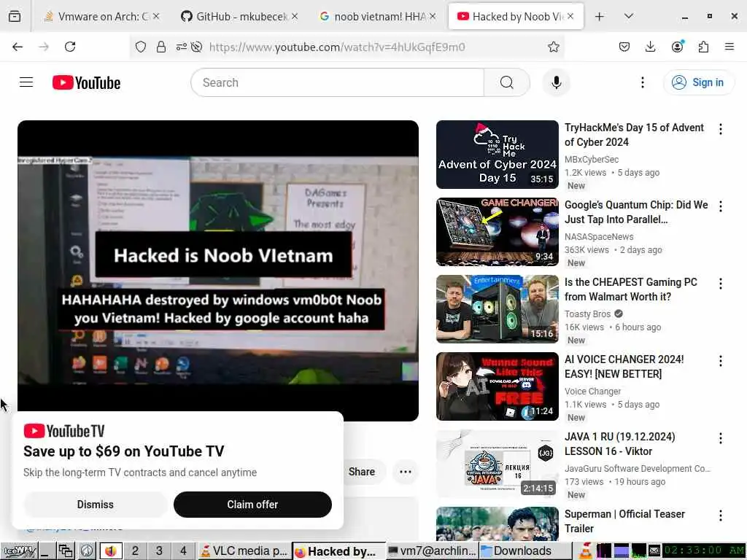
Task: Open the Walmart Gaming PC thumbnail
Action: click(x=498, y=309)
